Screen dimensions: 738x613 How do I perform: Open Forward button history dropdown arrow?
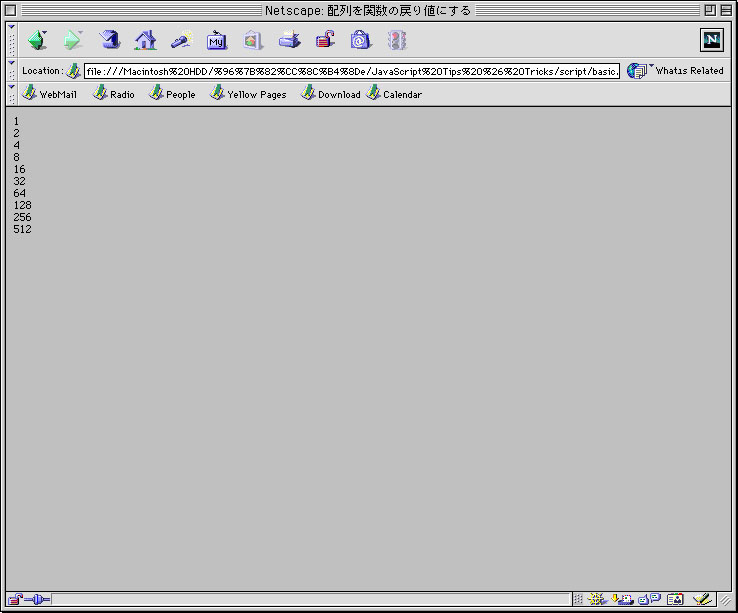[x=80, y=32]
